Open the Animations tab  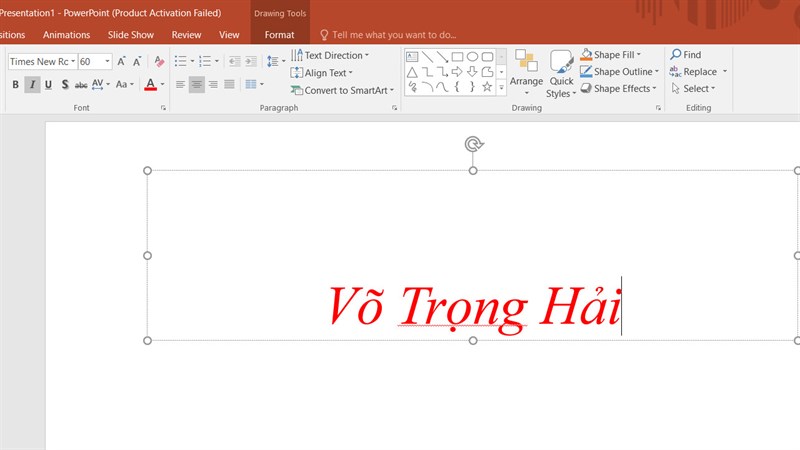coord(66,35)
